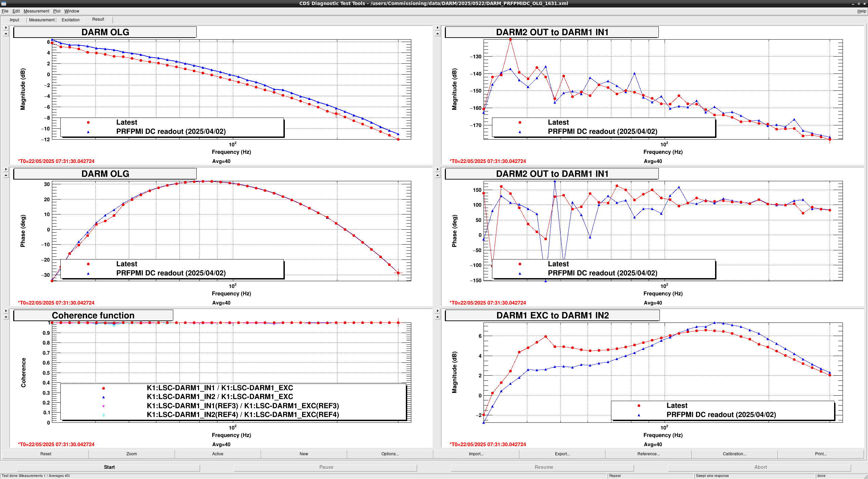This screenshot has width=868, height=479.
Task: Click the Reset button
Action: pos(46,454)
